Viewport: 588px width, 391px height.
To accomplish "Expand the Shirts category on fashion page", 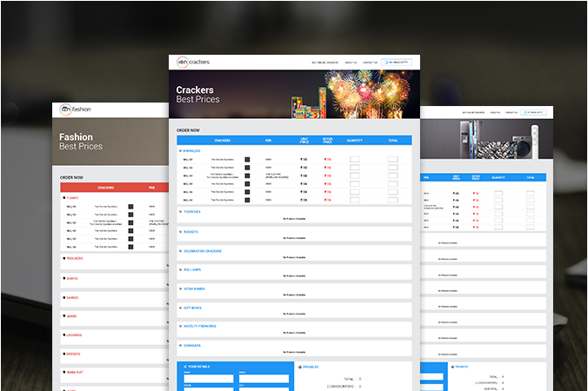I will click(70, 279).
